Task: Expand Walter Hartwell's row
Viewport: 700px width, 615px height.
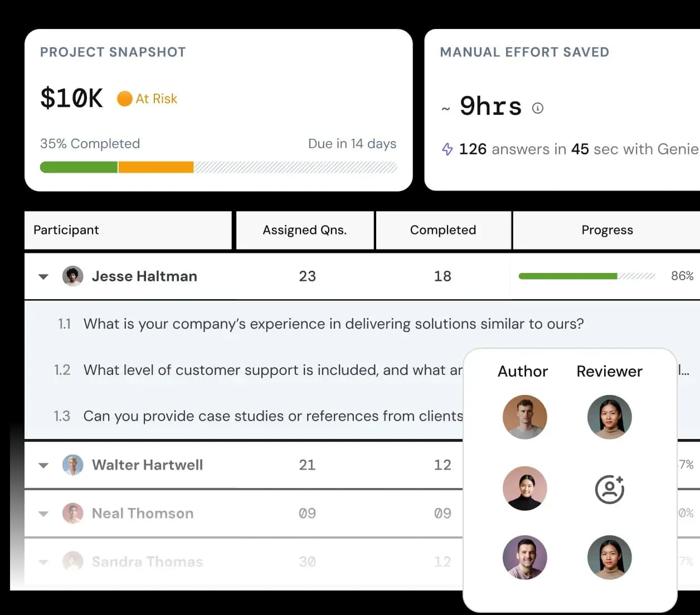Action: tap(43, 466)
